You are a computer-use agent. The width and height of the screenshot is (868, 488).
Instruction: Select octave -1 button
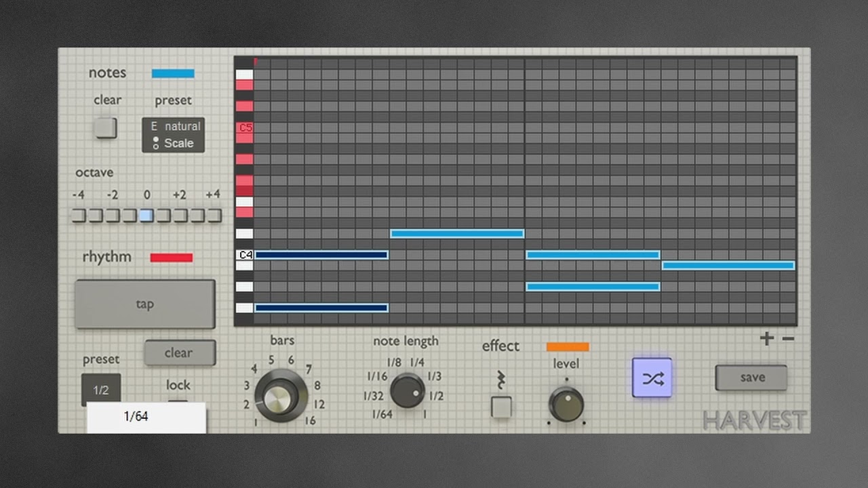(x=130, y=216)
